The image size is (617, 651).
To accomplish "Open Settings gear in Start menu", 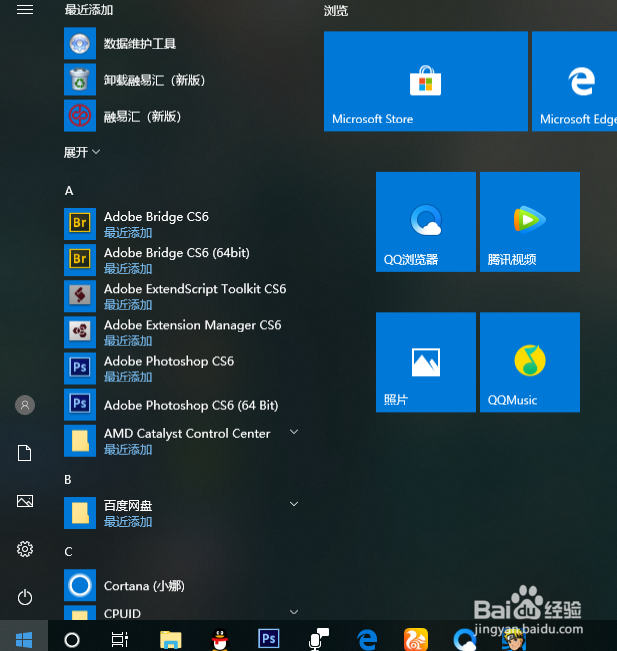I will point(25,549).
